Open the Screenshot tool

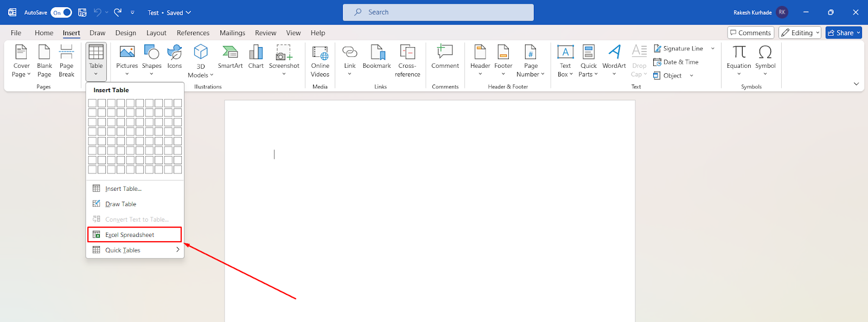(x=284, y=61)
